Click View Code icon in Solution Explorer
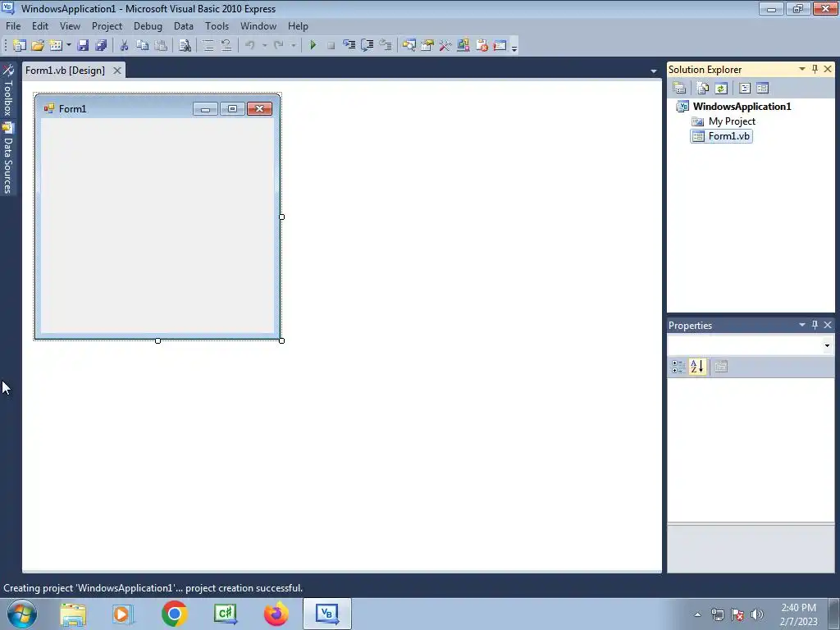 click(745, 88)
